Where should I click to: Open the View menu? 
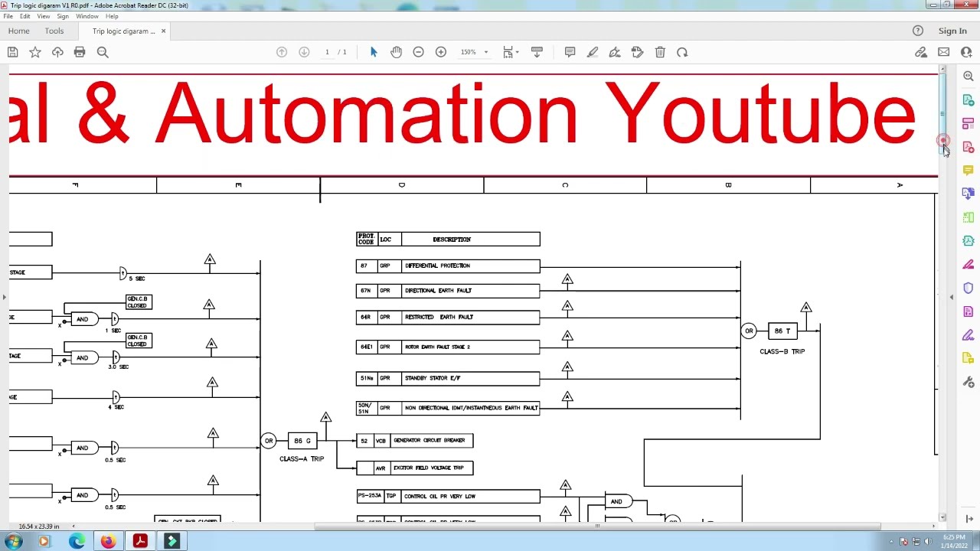(44, 16)
